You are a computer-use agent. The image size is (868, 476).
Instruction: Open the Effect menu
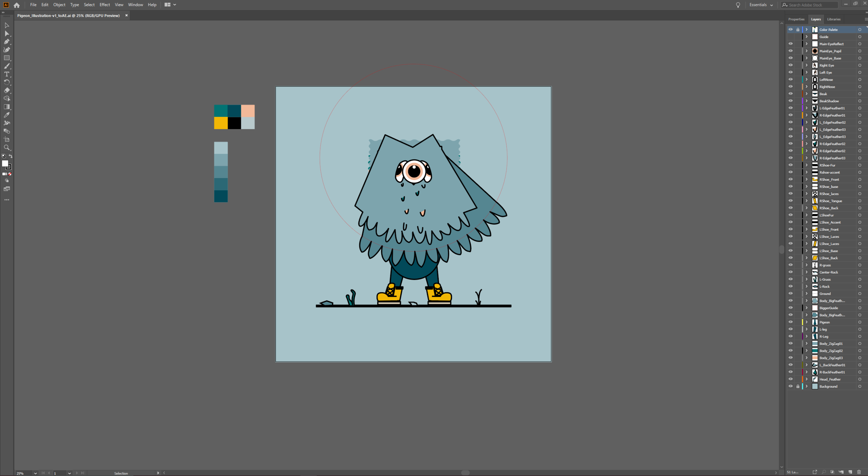click(105, 5)
